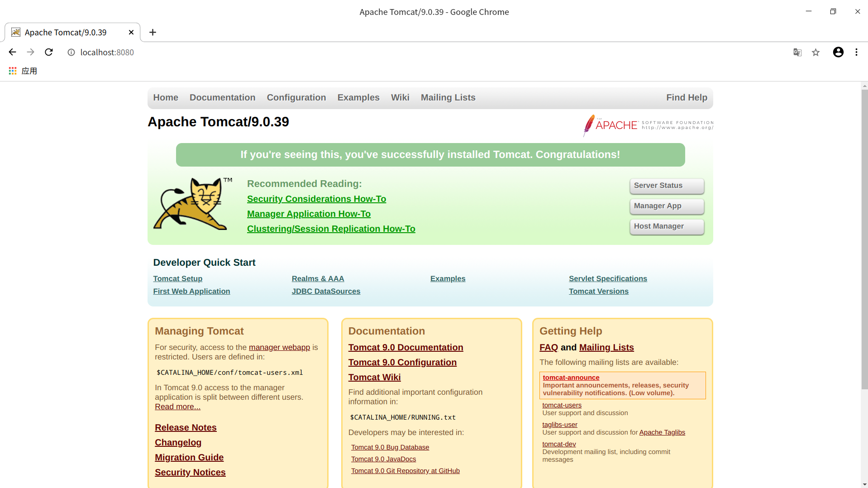Open the Configuration navigation item
Image resolution: width=868 pixels, height=488 pixels.
tap(296, 97)
